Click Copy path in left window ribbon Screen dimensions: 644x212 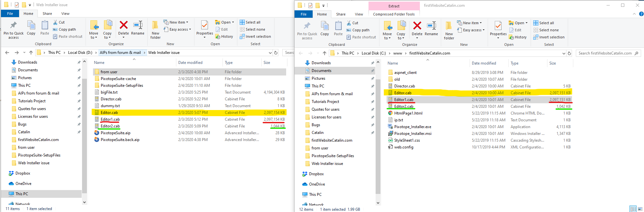coord(64,29)
